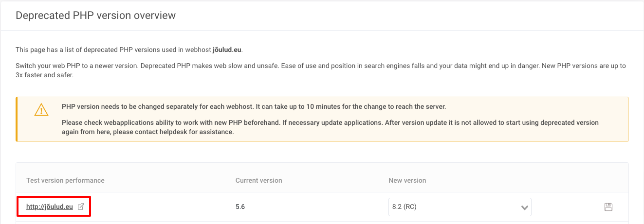Open the http://jõulud.eu test link
Screen dimensions: 644x224
(49, 207)
